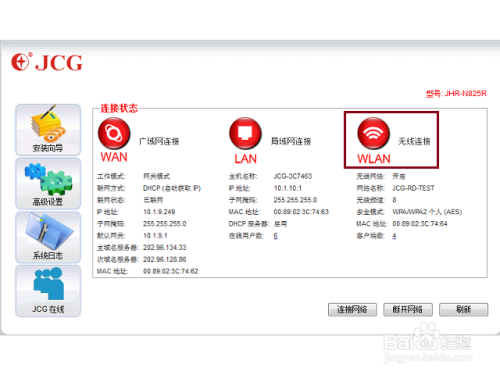
Task: Click the 刷新 refresh button
Action: pyautogui.click(x=463, y=310)
